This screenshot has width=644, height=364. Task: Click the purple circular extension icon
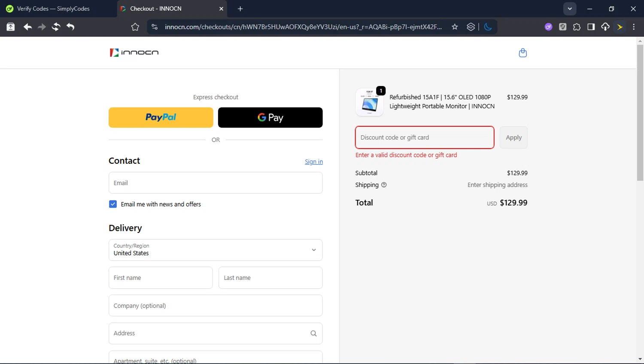pyautogui.click(x=549, y=27)
